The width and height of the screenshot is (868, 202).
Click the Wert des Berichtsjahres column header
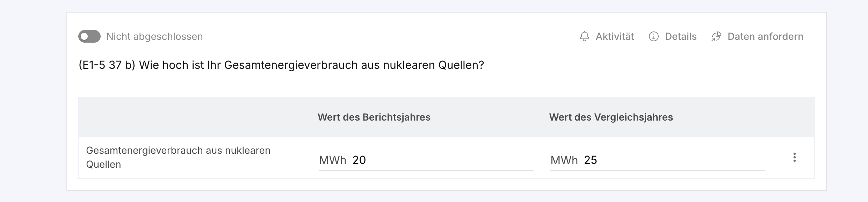pos(374,117)
